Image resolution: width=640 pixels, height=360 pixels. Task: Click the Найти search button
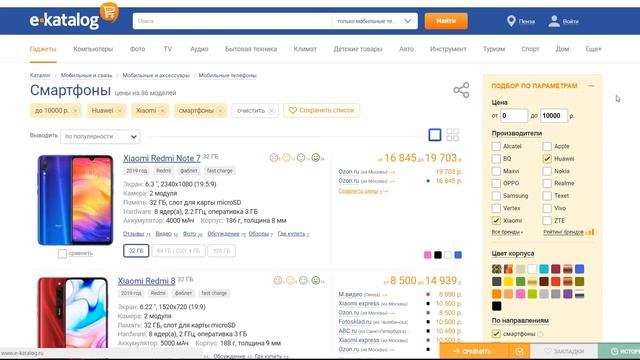446,21
